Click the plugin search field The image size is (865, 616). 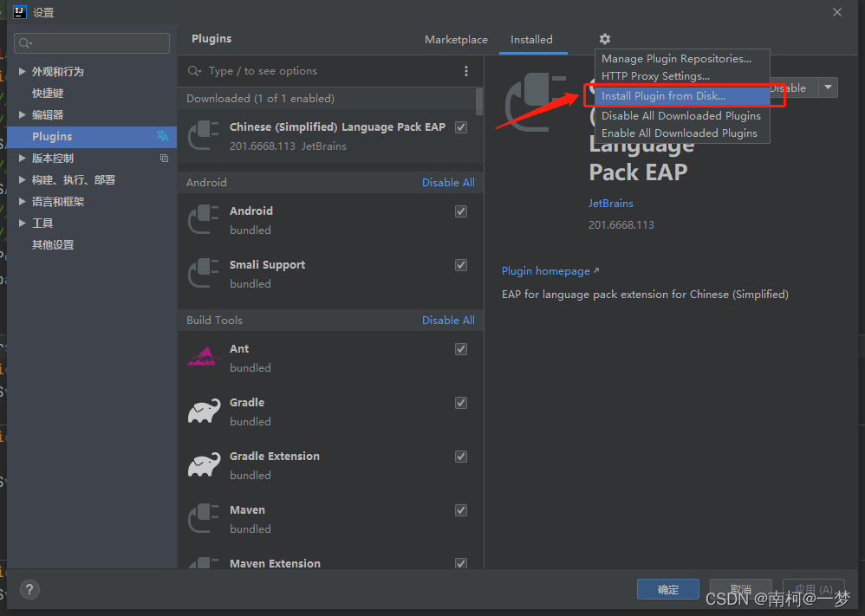[331, 71]
